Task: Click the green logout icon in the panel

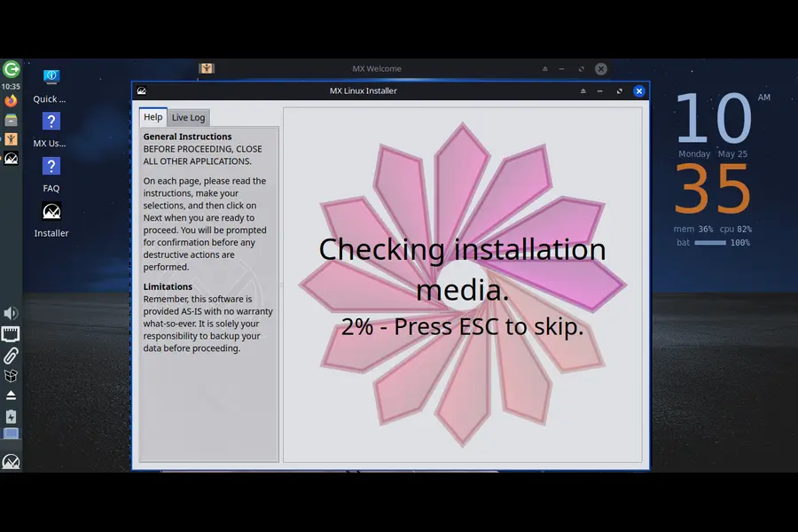Action: point(11,69)
